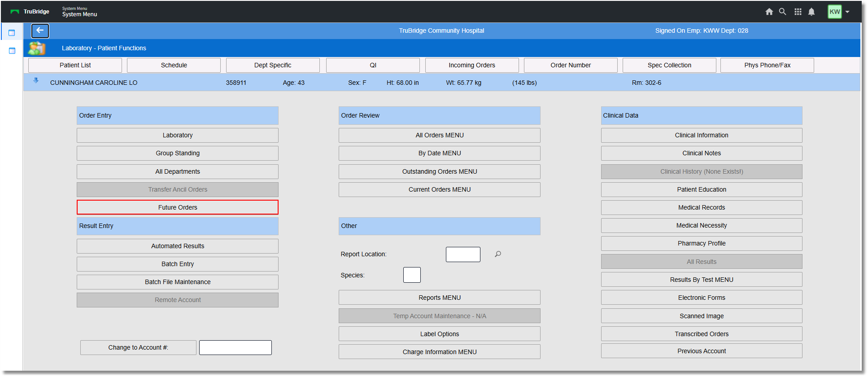The image size is (868, 377).
Task: Open Batch File Maintenance
Action: [178, 282]
